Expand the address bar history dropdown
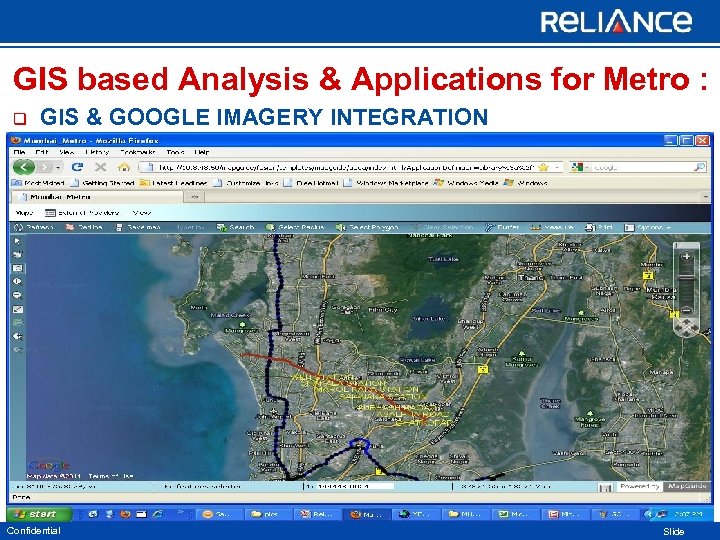 557,168
